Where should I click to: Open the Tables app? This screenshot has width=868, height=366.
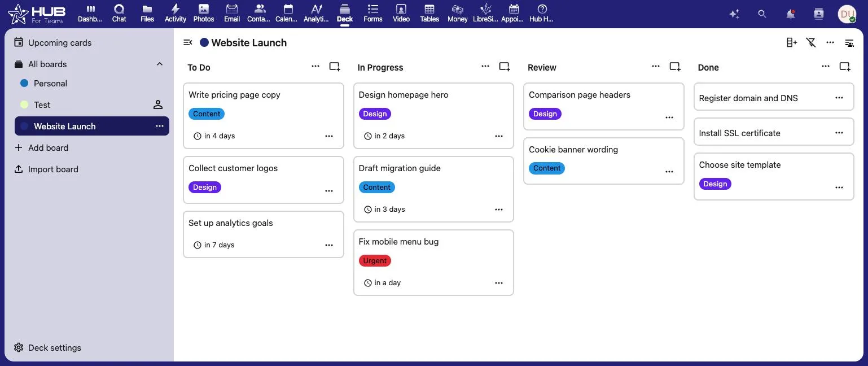pyautogui.click(x=429, y=14)
